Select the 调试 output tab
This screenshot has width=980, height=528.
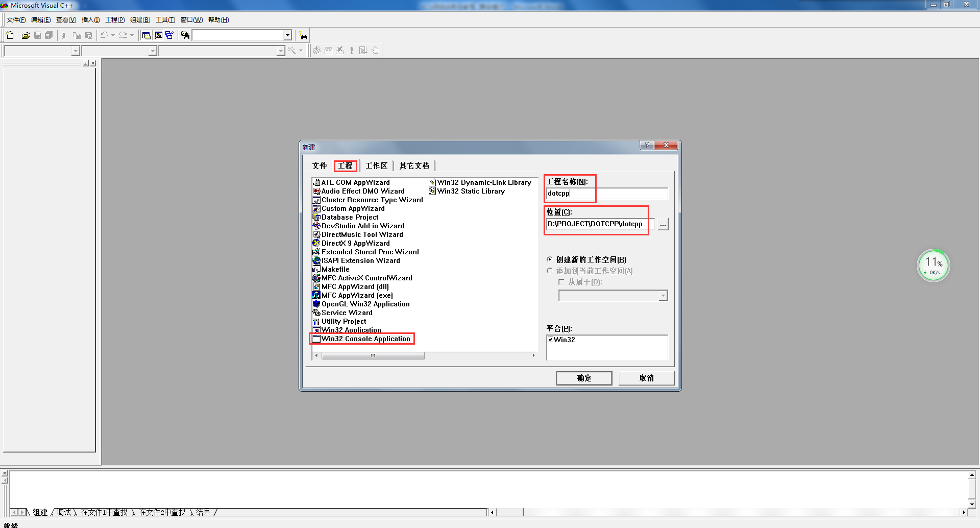(x=64, y=512)
